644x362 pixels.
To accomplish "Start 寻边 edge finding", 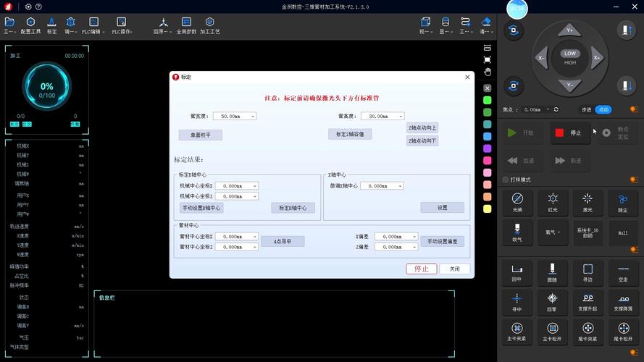I will click(587, 272).
